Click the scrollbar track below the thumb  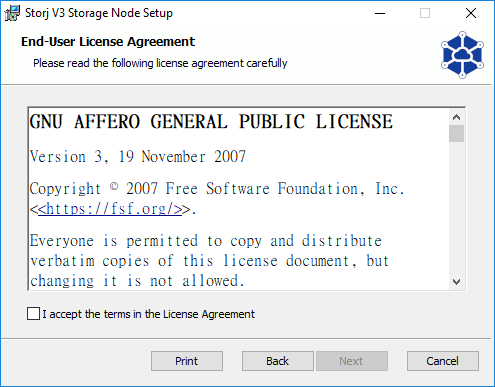point(456,208)
